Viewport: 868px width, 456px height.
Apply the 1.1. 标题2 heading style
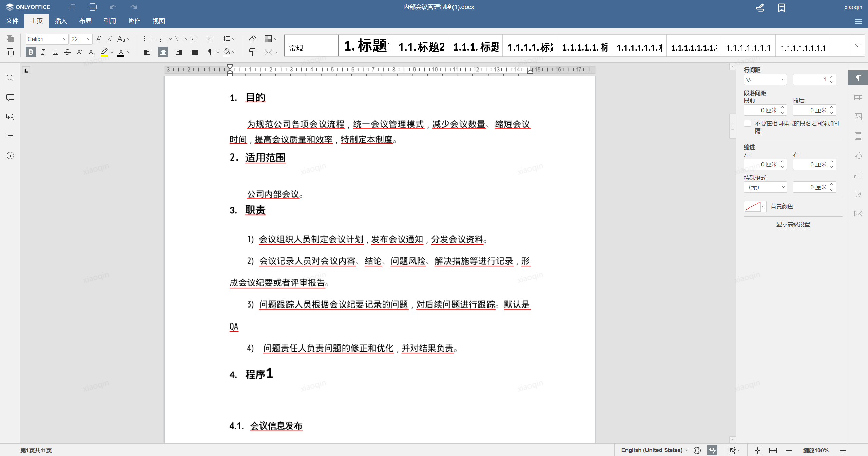tap(421, 45)
